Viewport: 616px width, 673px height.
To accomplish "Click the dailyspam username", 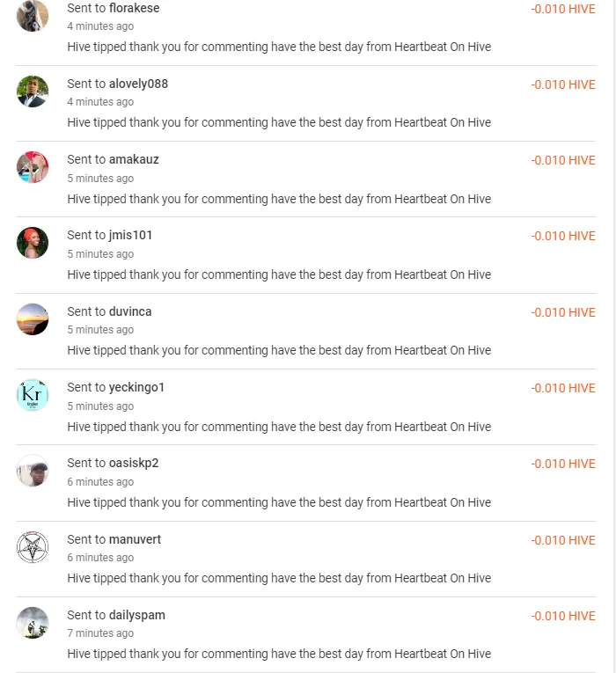I will [x=136, y=615].
